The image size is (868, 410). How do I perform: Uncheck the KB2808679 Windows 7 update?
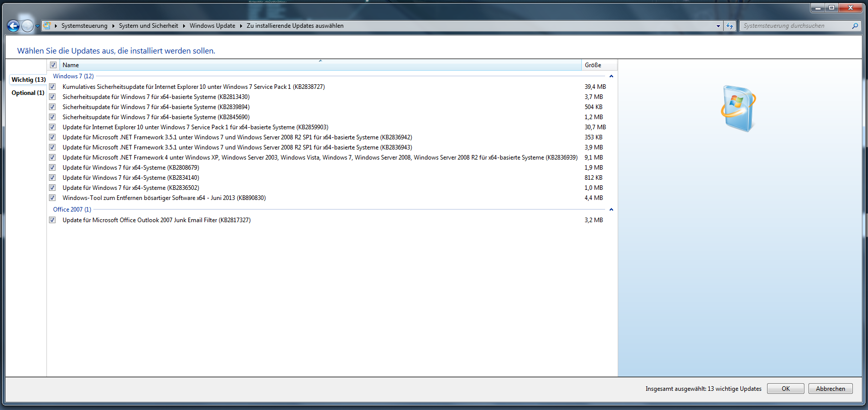[52, 168]
